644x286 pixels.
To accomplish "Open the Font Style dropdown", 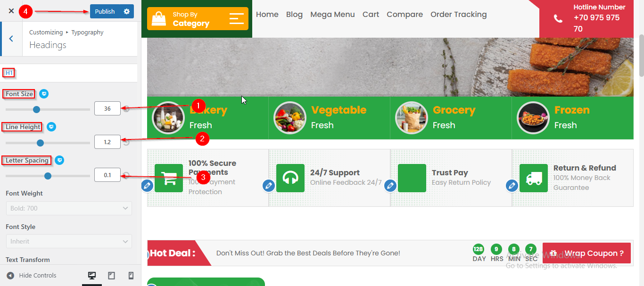I will (x=69, y=241).
